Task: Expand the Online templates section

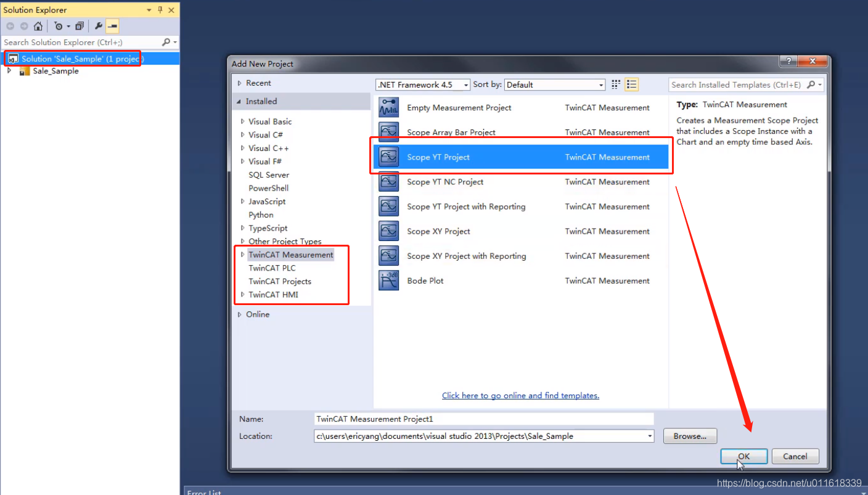Action: [240, 314]
